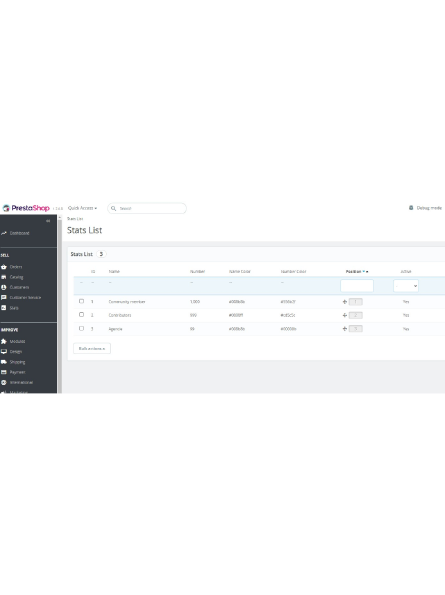445x595 pixels.
Task: Click the move handle icon for Community member row
Action: click(x=345, y=302)
